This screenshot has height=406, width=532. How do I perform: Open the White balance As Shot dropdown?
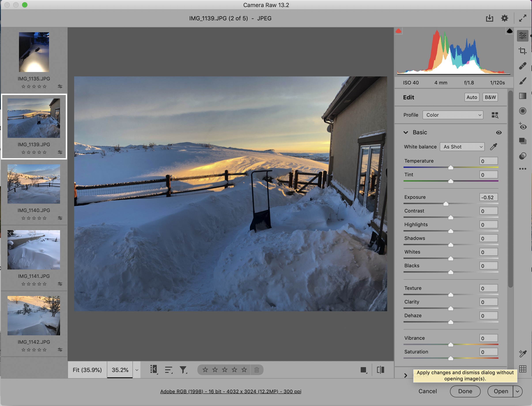462,147
